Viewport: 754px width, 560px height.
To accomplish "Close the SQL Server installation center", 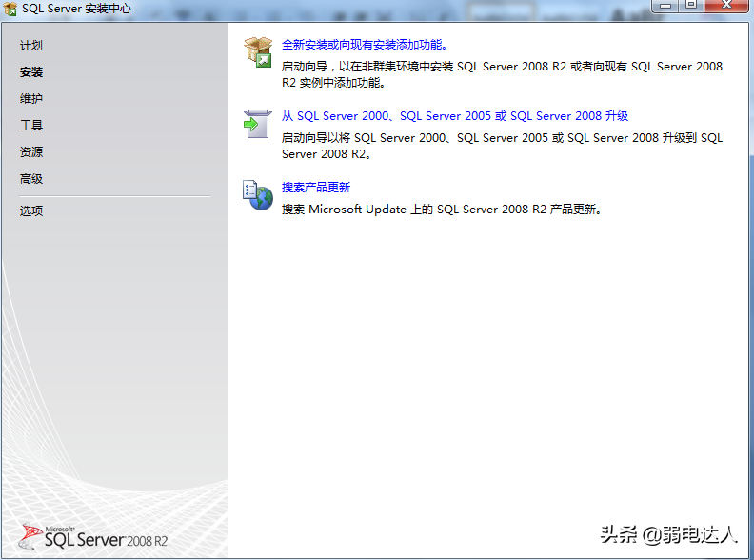I will (x=726, y=6).
